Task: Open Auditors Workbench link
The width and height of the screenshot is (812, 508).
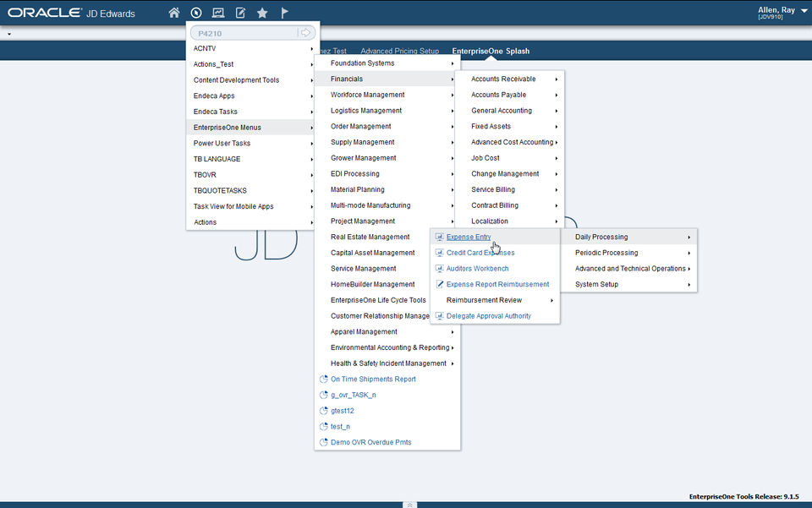Action: pyautogui.click(x=477, y=269)
